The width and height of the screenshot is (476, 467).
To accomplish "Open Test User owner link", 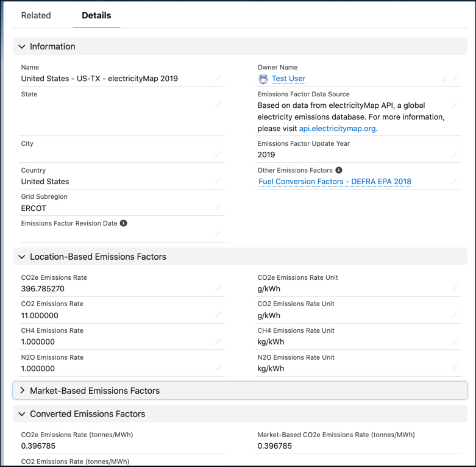I will [288, 79].
